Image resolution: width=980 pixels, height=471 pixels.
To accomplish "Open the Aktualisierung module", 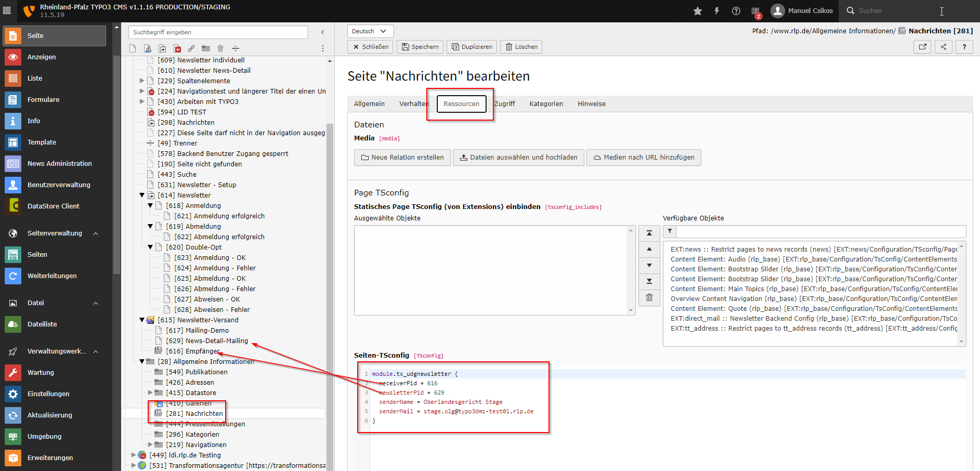I will [55, 415].
